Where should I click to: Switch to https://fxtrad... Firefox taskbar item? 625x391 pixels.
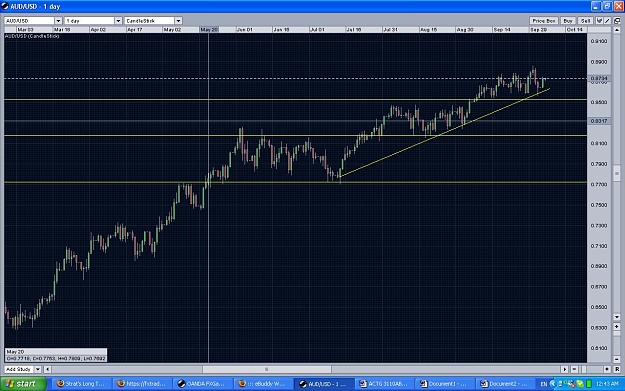142,384
